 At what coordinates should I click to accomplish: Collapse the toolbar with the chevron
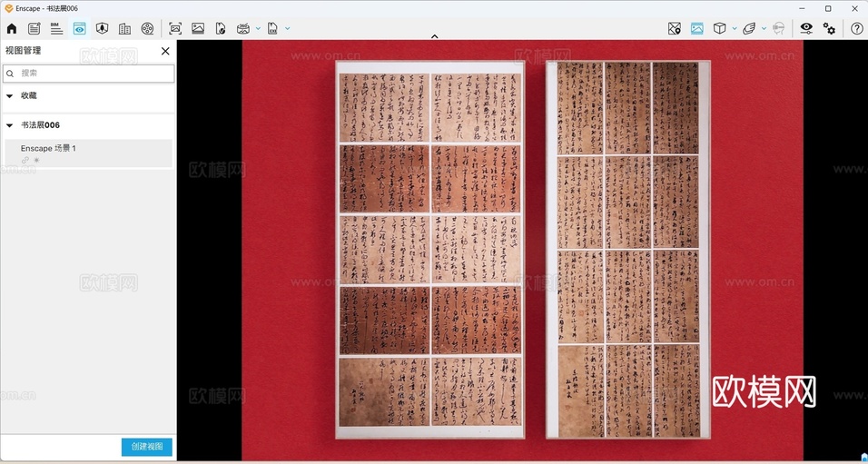(435, 36)
